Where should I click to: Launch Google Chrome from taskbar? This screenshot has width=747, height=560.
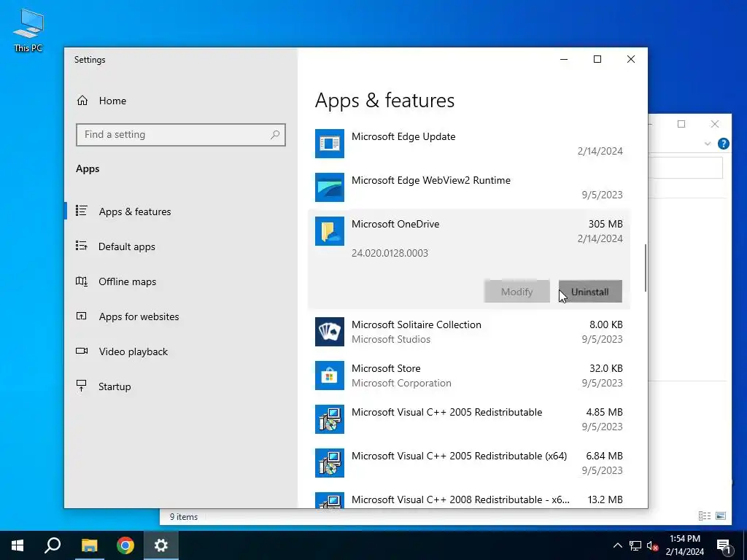(x=125, y=545)
